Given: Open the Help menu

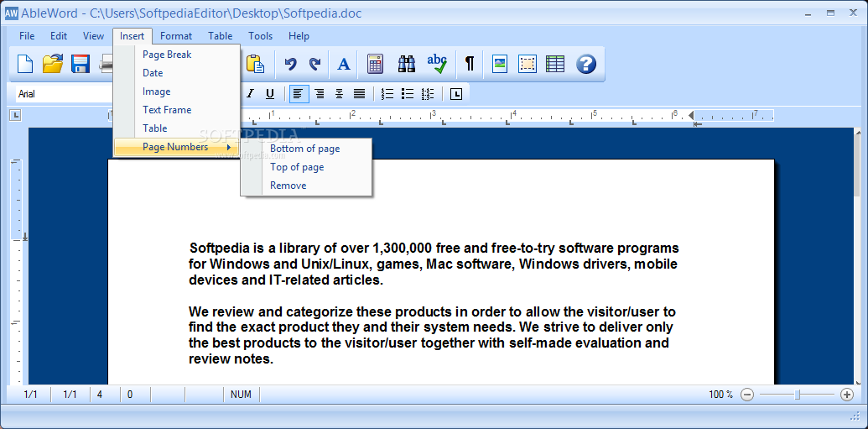Looking at the screenshot, I should [x=299, y=36].
